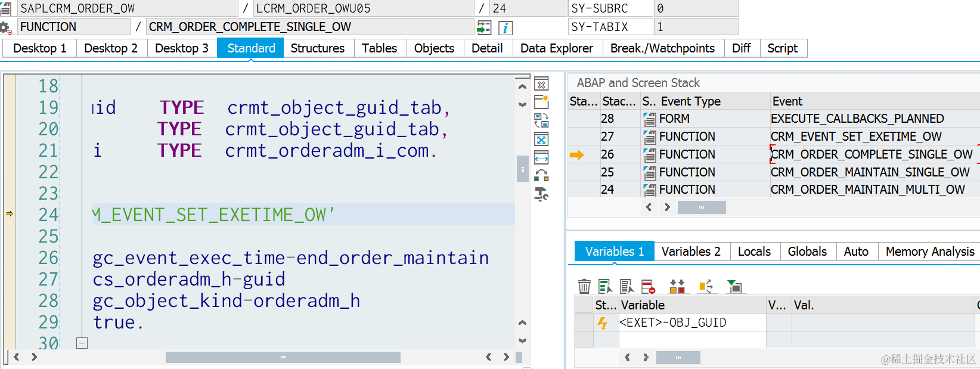The height and width of the screenshot is (369, 980).
Task: Switch to the Desktop 1 tab
Action: click(40, 48)
